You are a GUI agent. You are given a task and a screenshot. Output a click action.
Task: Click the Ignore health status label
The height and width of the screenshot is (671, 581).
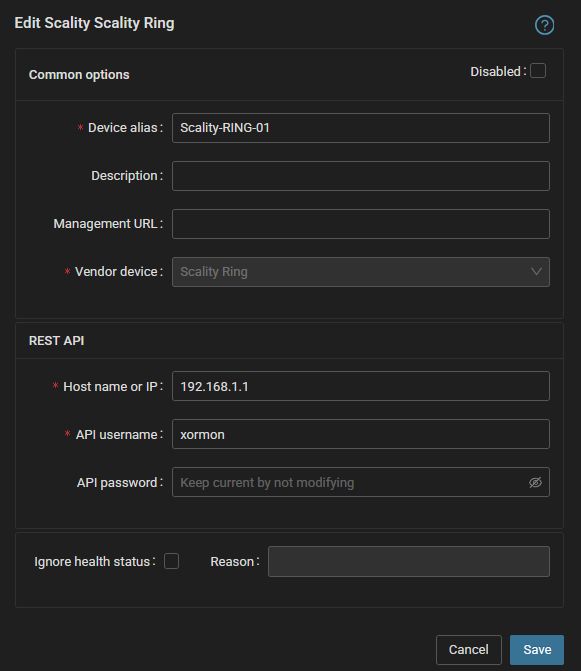point(92,561)
